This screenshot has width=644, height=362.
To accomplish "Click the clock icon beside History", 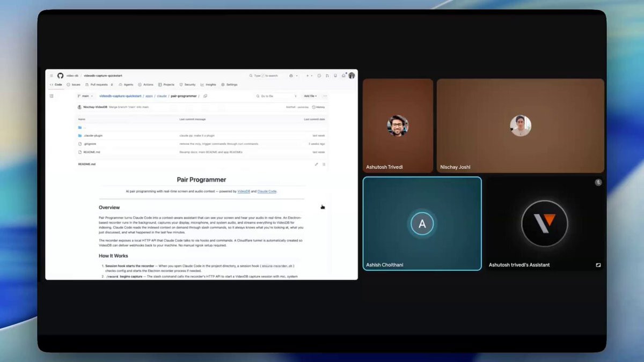I will pyautogui.click(x=313, y=107).
